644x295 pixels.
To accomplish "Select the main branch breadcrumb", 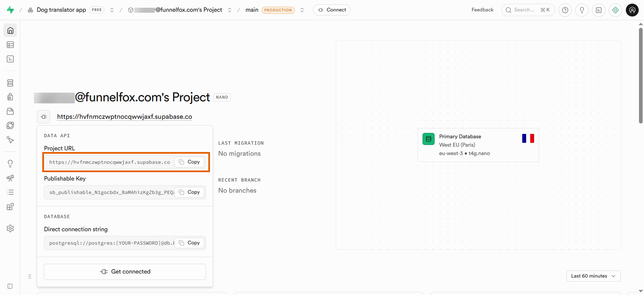I will tap(252, 10).
